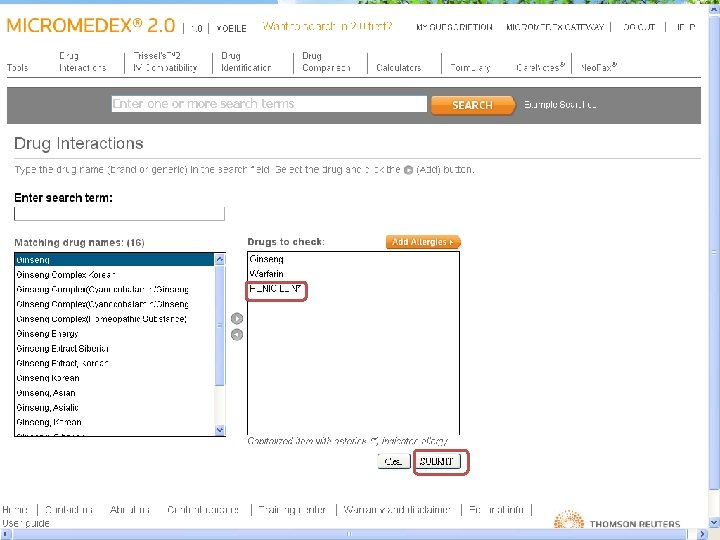Click the Mobile link in header

pyautogui.click(x=231, y=28)
